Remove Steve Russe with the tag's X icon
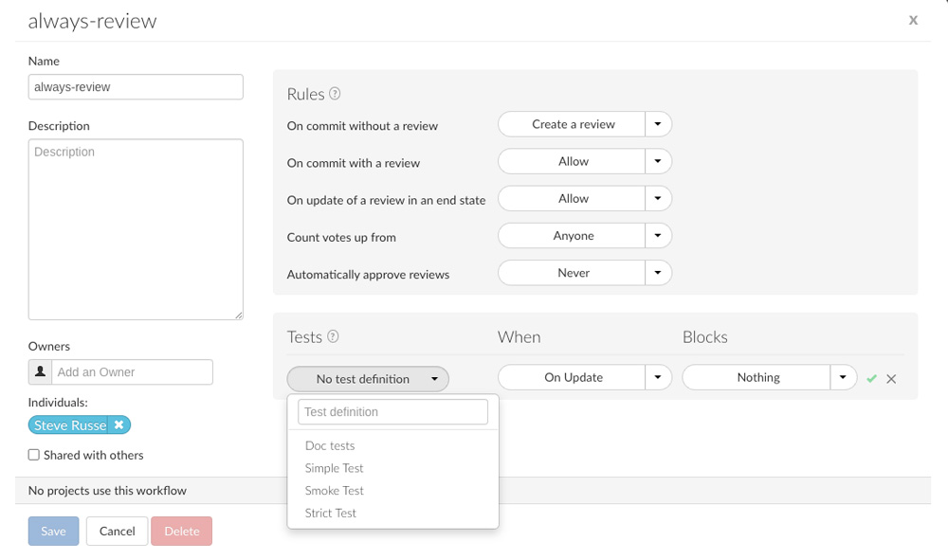948x560 pixels. pyautogui.click(x=118, y=425)
